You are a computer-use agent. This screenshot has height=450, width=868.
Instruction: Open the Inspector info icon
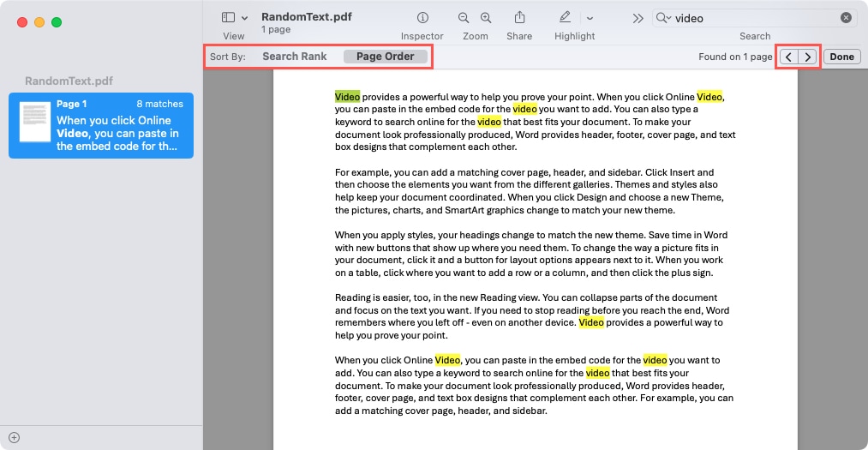click(x=422, y=18)
